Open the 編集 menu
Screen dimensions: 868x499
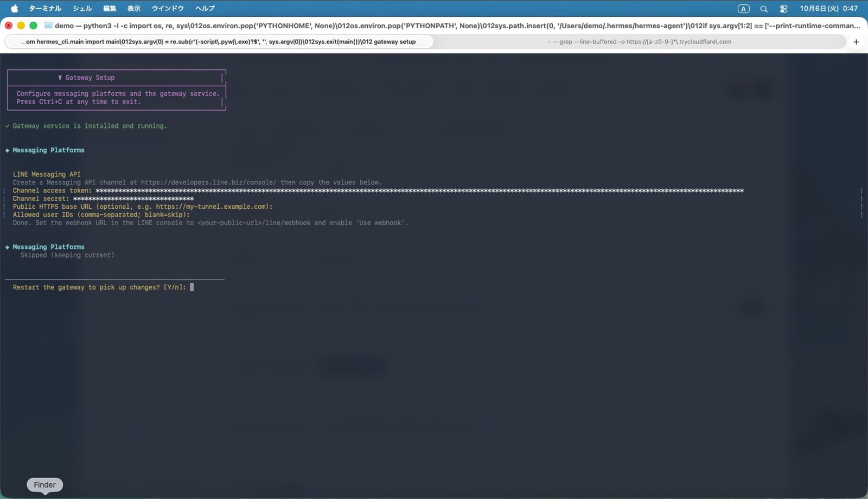point(110,8)
